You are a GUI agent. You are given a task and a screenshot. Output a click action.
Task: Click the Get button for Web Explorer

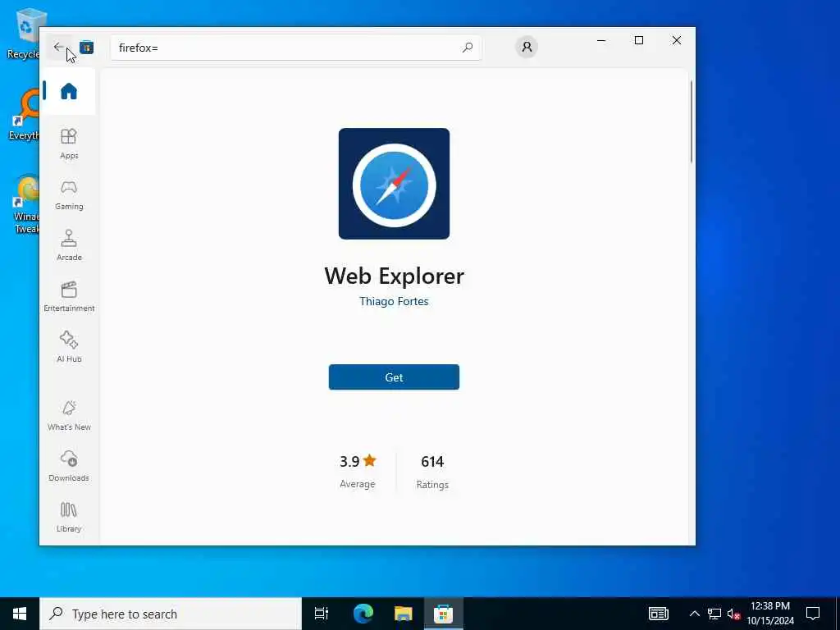pos(394,377)
